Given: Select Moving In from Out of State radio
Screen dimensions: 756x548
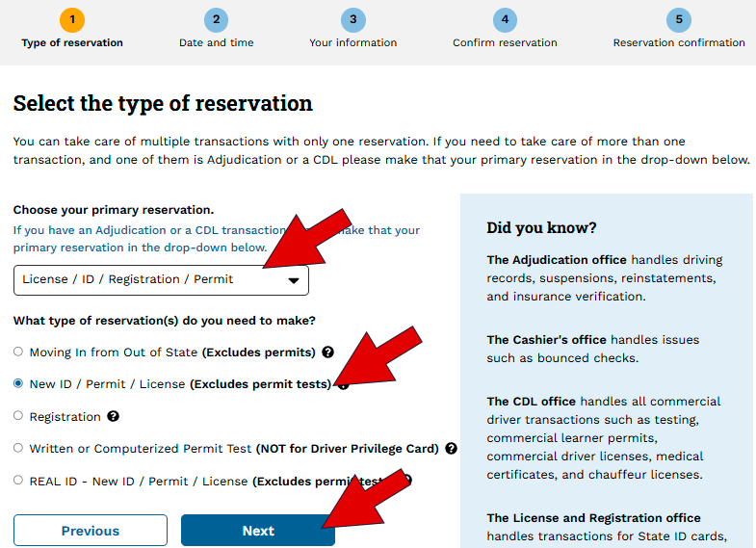Looking at the screenshot, I should (x=18, y=352).
